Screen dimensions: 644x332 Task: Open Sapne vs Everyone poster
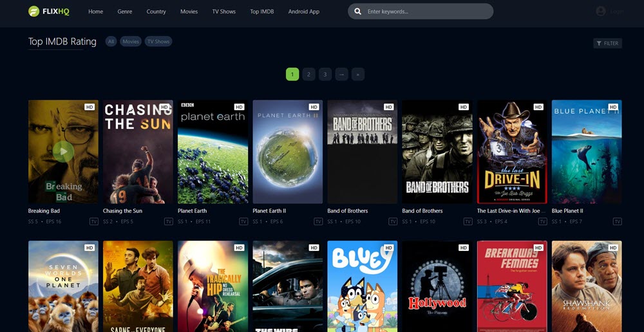coord(138,286)
